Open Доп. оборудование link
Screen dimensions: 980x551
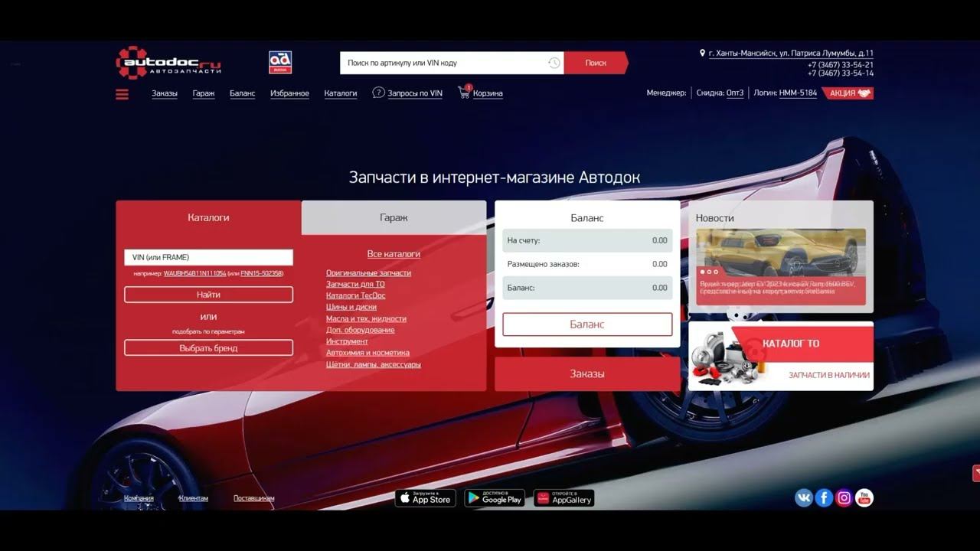(x=361, y=330)
